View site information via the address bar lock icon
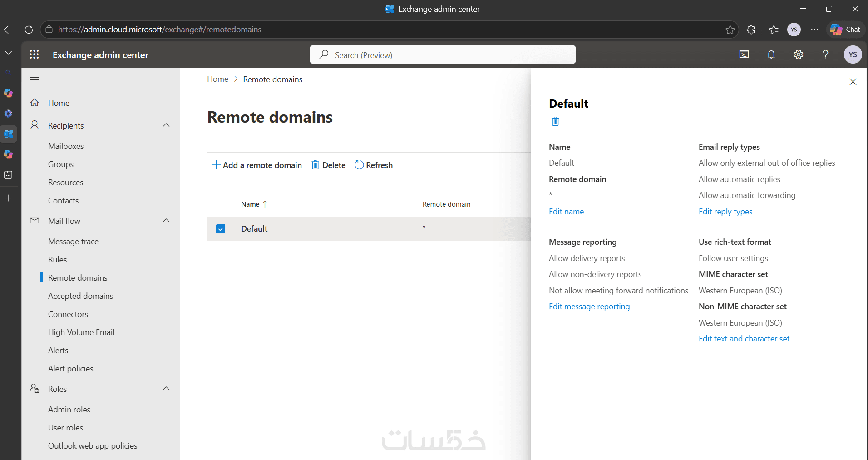 pyautogui.click(x=49, y=30)
